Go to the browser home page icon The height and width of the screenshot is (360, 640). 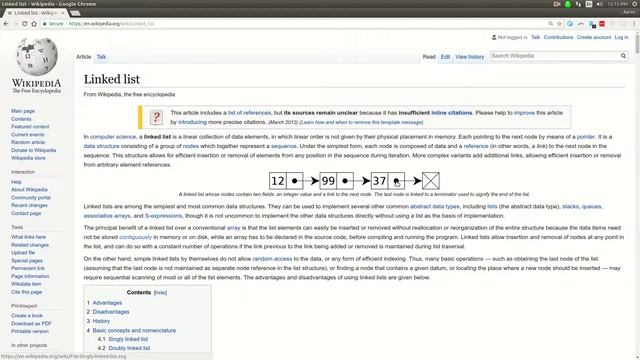(x=34, y=24)
